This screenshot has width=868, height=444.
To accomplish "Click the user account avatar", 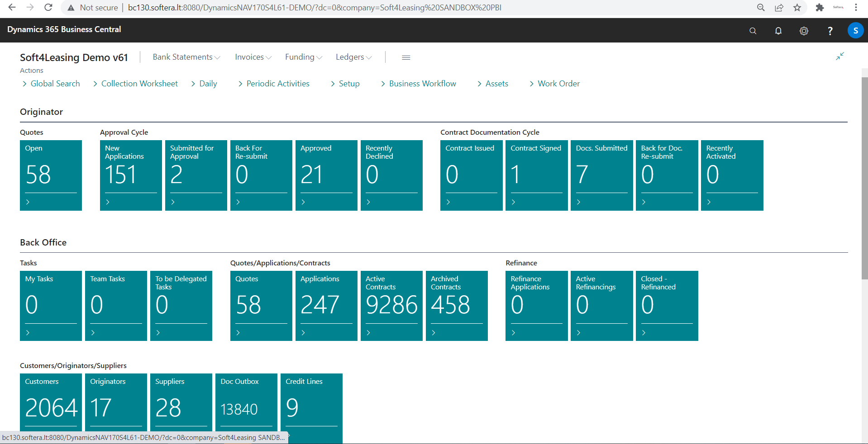I will 855,30.
